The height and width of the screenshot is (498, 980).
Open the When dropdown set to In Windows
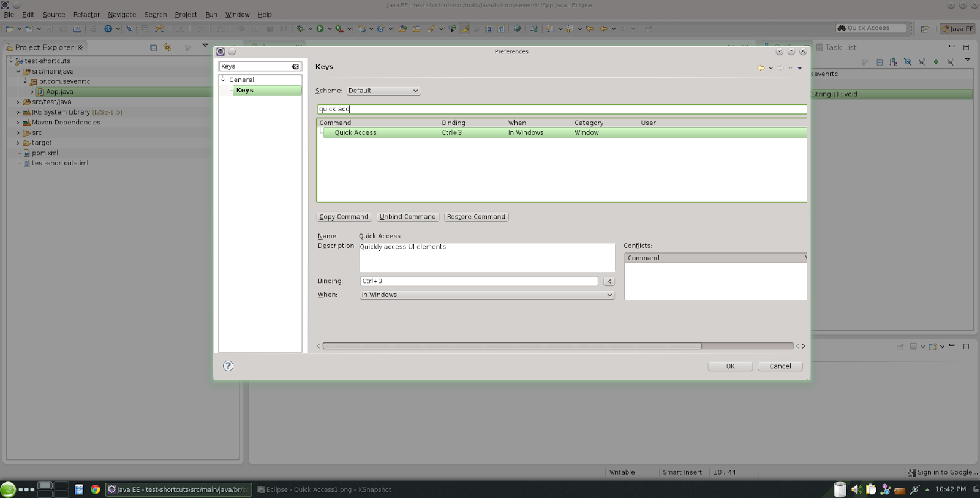pos(487,295)
